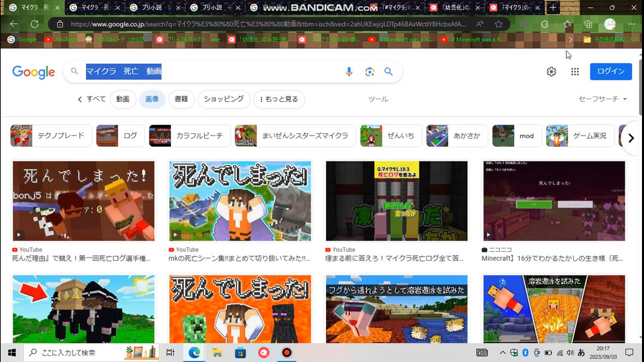Open the Bandicam recorder taskbar icon
644x362 pixels.
tap(286, 353)
